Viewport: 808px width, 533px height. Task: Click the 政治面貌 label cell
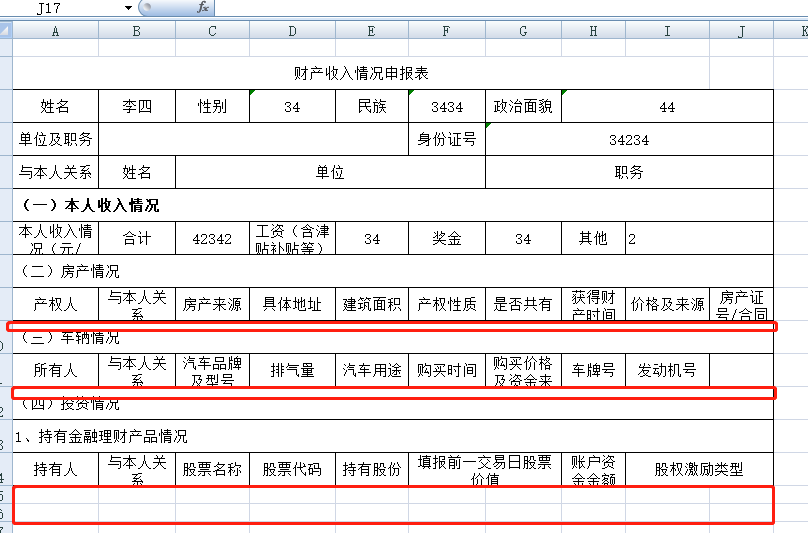(x=523, y=107)
